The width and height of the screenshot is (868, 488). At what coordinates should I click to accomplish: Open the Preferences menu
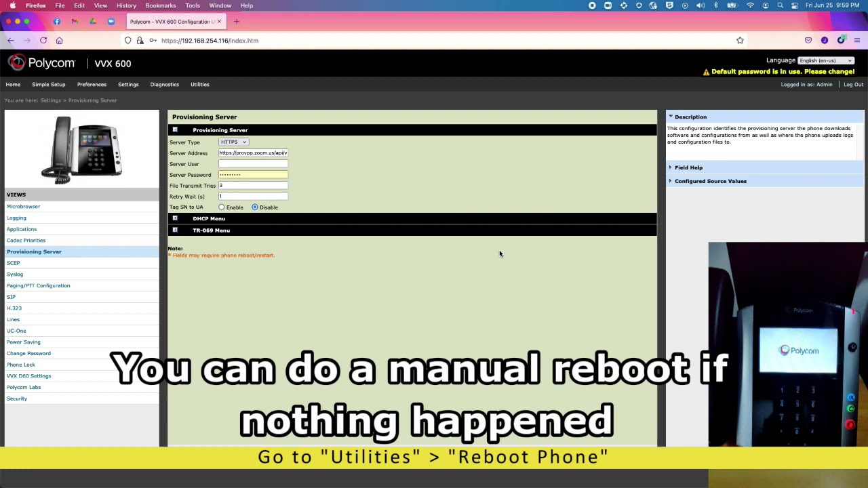coord(92,85)
